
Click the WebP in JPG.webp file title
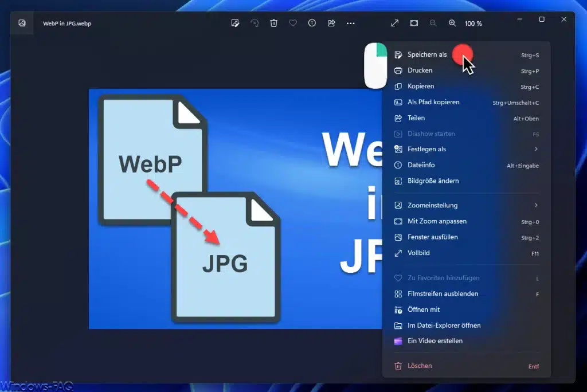[67, 23]
